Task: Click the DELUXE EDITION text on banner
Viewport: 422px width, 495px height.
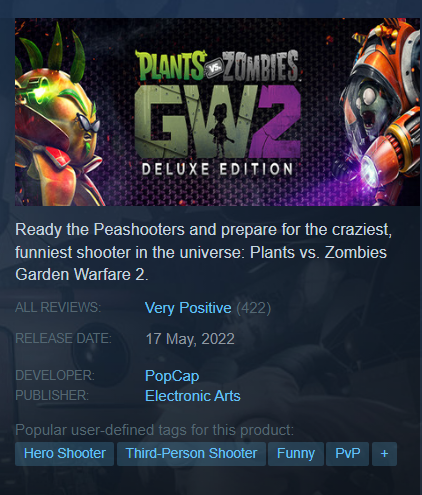Action: tap(217, 169)
